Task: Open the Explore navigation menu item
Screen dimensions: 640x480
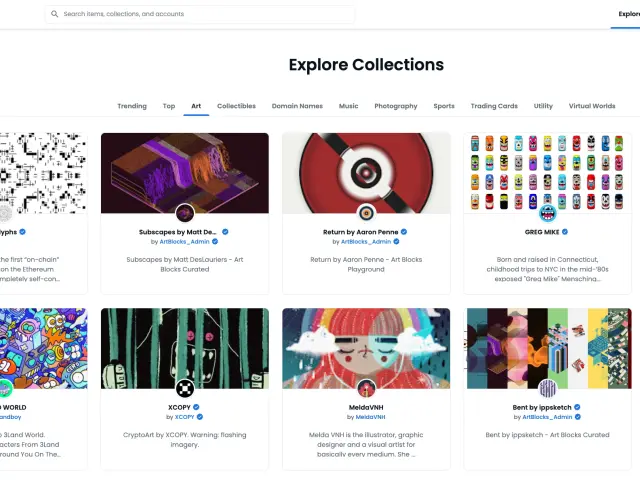Action: tap(628, 15)
